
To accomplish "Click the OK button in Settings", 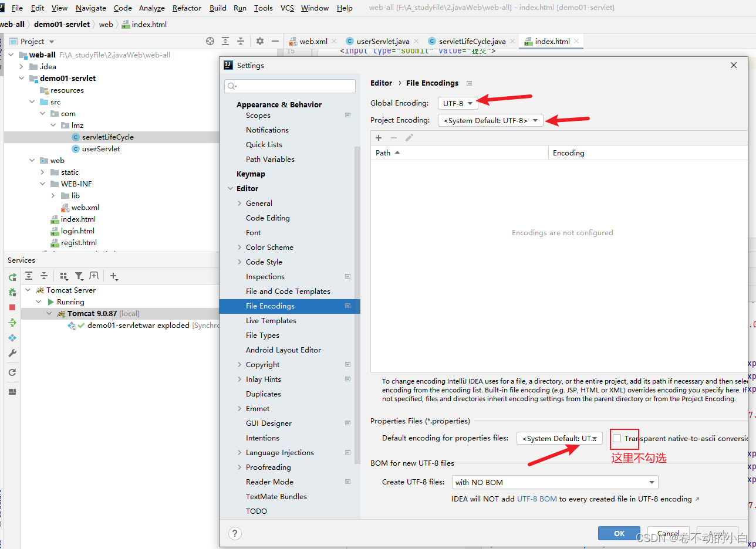I will pos(619,533).
